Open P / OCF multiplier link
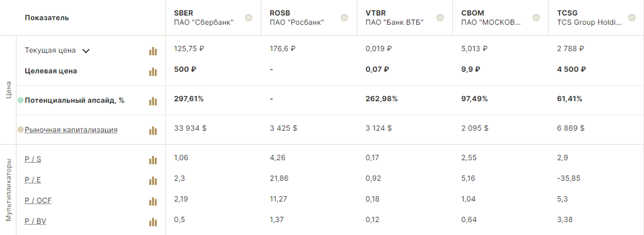Screen dimensions: 644x235 click(38, 201)
